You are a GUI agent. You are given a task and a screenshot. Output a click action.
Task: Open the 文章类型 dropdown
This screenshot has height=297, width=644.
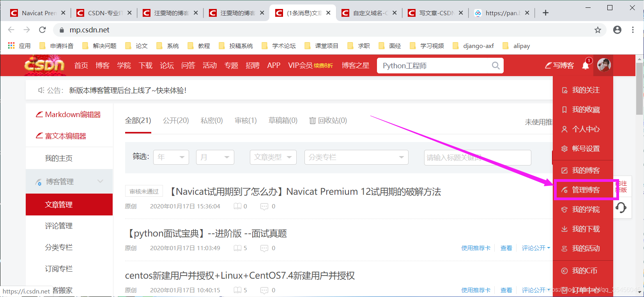tap(273, 157)
